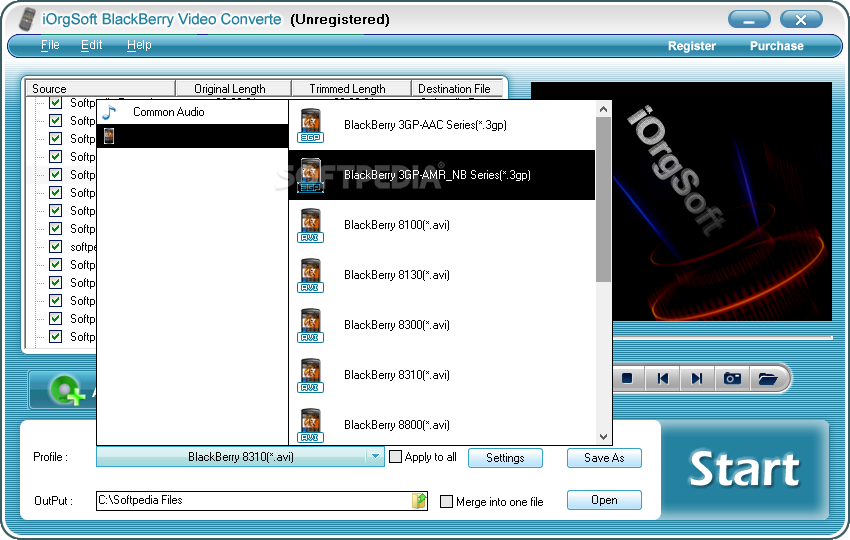Select BlackBerry 8310(*.avi) list text
Screen dimensions: 850x540
coord(397,375)
